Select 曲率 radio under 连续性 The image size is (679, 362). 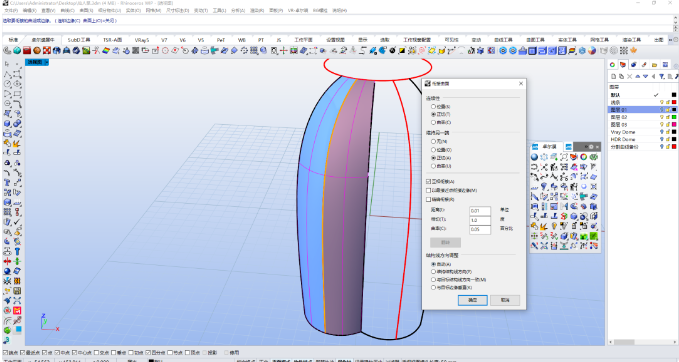pyautogui.click(x=433, y=123)
